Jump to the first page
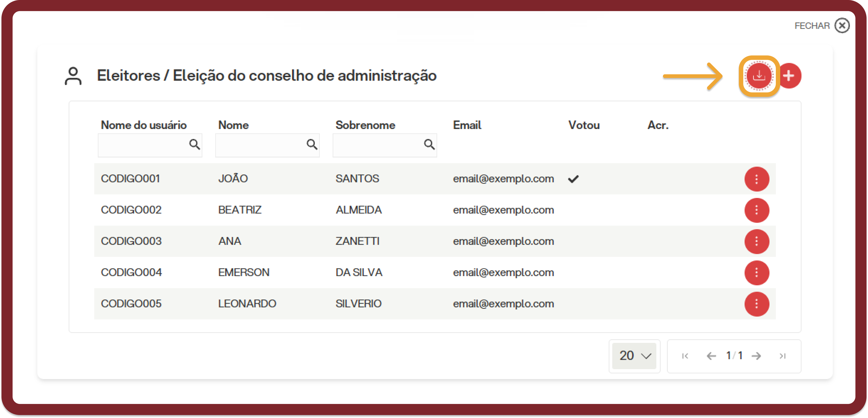 [685, 356]
